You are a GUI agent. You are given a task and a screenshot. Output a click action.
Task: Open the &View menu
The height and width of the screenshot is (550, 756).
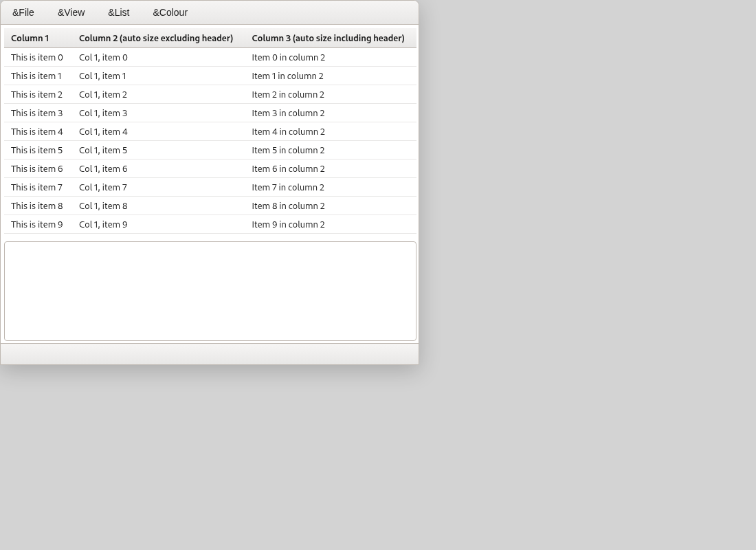[71, 12]
